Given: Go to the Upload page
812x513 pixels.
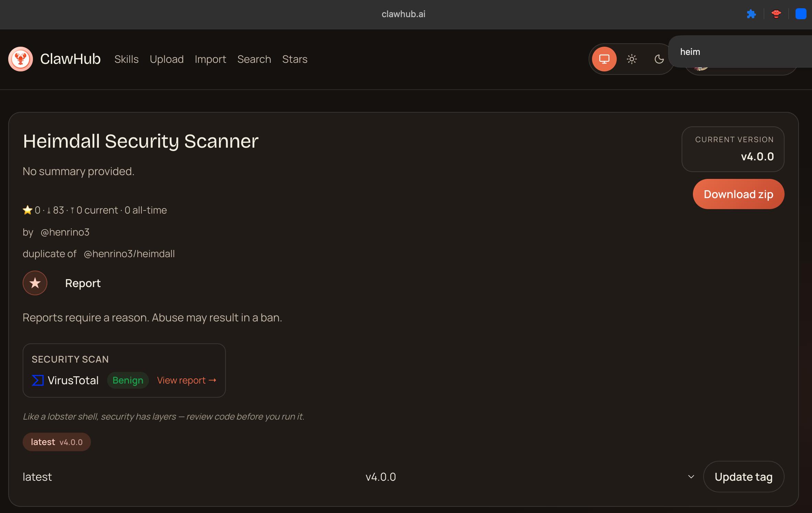Looking at the screenshot, I should coord(166,59).
